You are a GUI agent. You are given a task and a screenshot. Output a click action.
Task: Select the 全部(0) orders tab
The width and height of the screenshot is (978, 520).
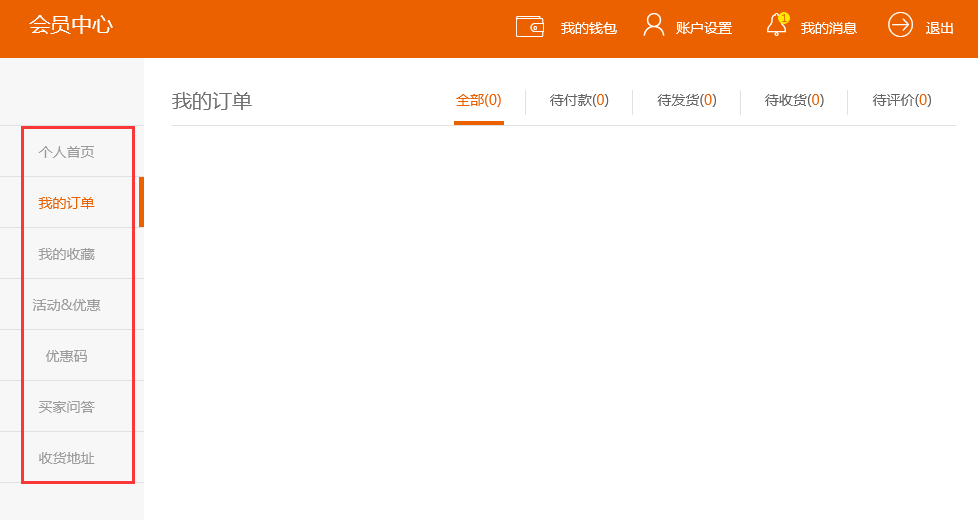tap(478, 100)
